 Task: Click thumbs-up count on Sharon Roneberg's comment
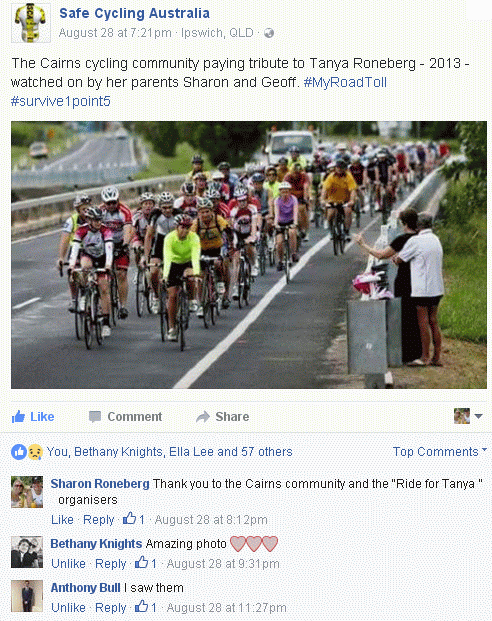tap(133, 519)
